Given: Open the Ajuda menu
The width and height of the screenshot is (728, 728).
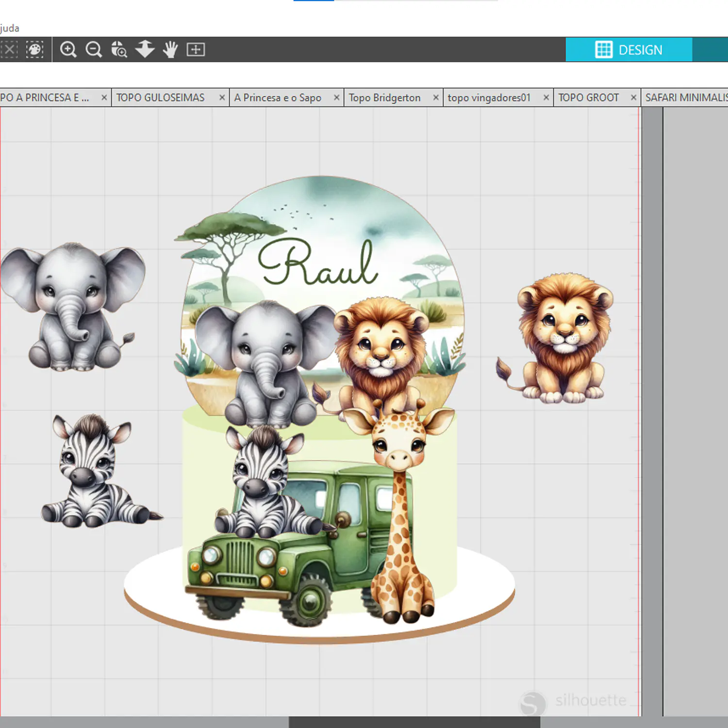Looking at the screenshot, I should [10, 28].
